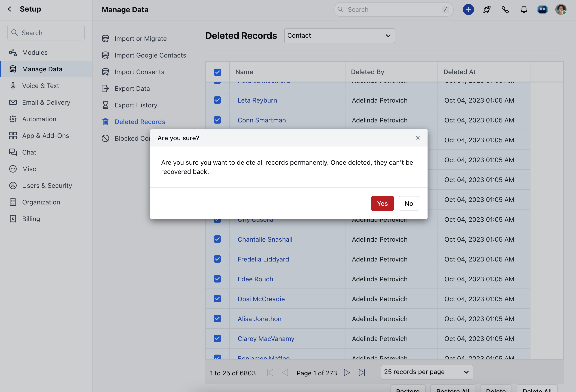Open the Users & Security menu item
This screenshot has height=392, width=576.
[47, 185]
